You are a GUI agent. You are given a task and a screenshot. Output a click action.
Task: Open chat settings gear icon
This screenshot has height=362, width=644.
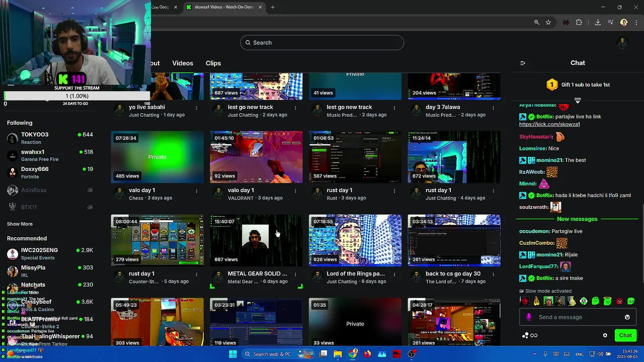pyautogui.click(x=605, y=335)
